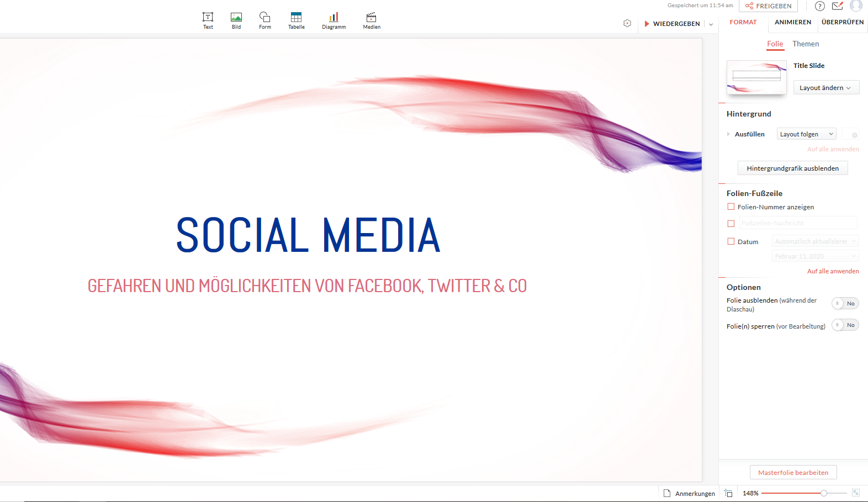This screenshot has height=502, width=868.
Task: Toggle Folie ausblenden switch
Action: click(x=845, y=304)
